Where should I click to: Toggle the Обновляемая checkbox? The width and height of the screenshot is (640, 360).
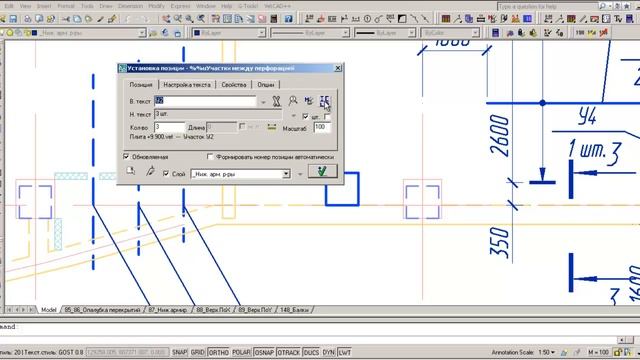pos(126,156)
